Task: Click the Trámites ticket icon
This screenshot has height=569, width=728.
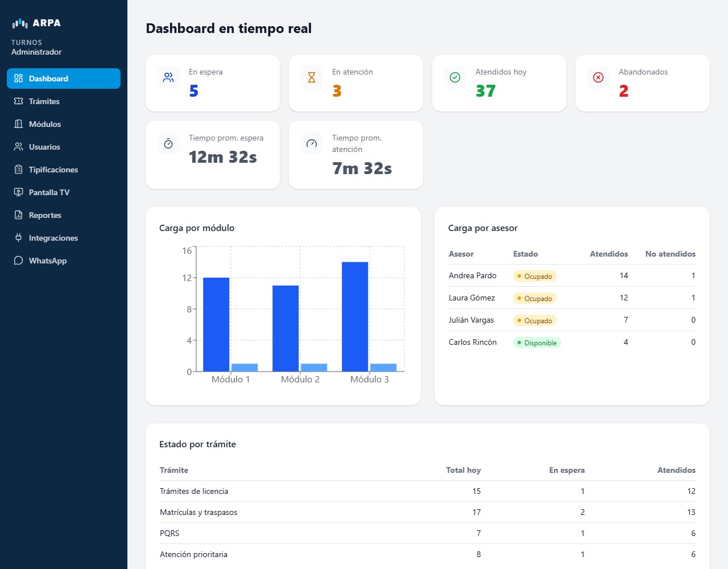Action: (x=18, y=101)
